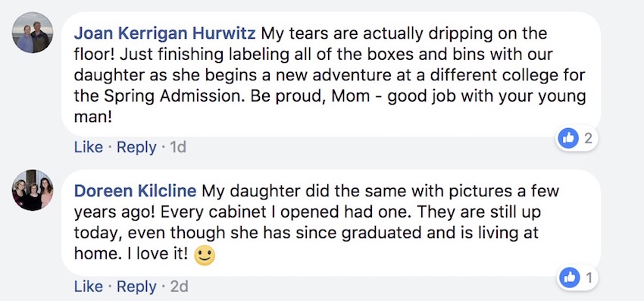Click the text 'I love it!' in Doreen's comment

click(x=158, y=254)
